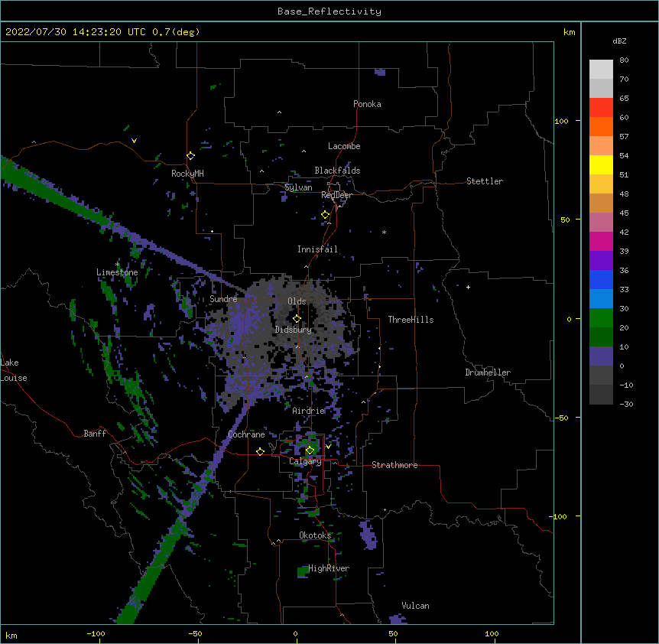Click the yellow diamond marker south of Cochrane

[x=260, y=451]
